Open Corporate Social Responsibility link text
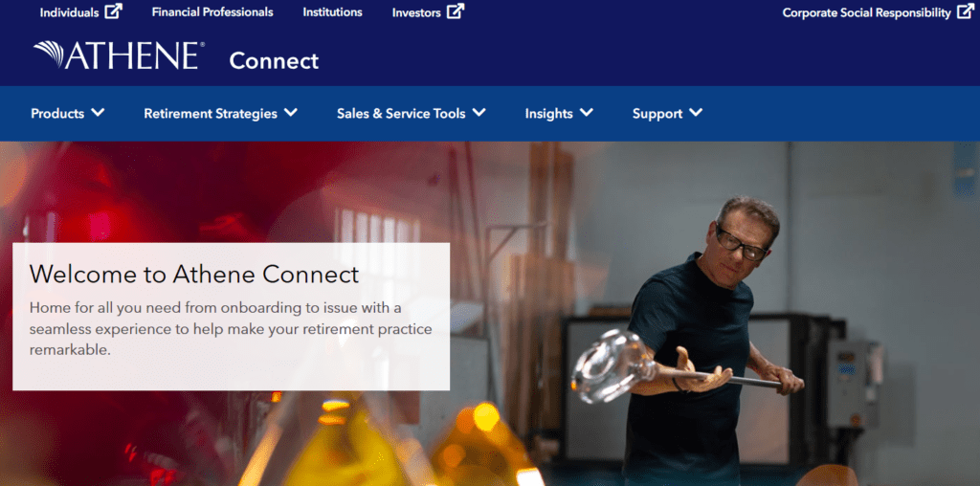Screen dimensions: 980x486 tap(867, 12)
